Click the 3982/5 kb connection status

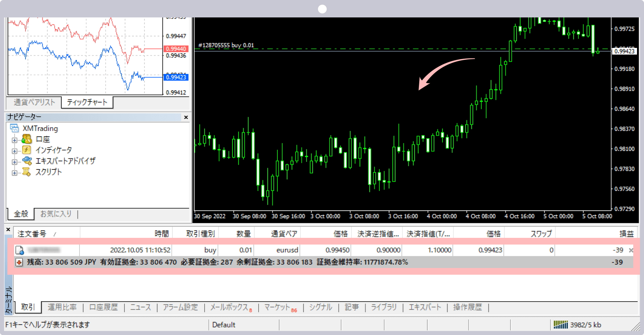click(586, 325)
